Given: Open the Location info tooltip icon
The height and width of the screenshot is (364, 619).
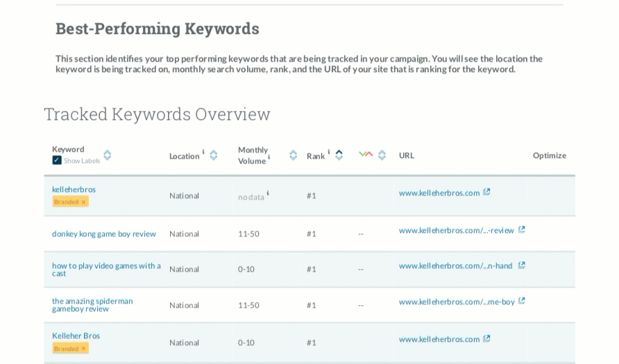Looking at the screenshot, I should point(203,151).
